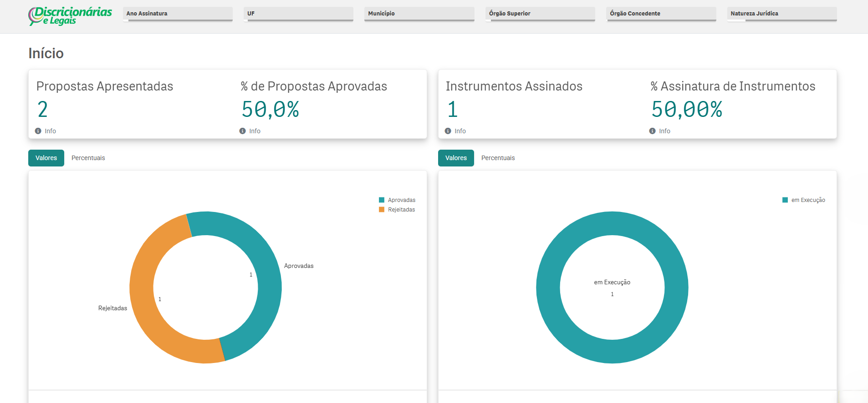Select the left chart's Valores tab
The width and height of the screenshot is (868, 403).
click(x=46, y=158)
